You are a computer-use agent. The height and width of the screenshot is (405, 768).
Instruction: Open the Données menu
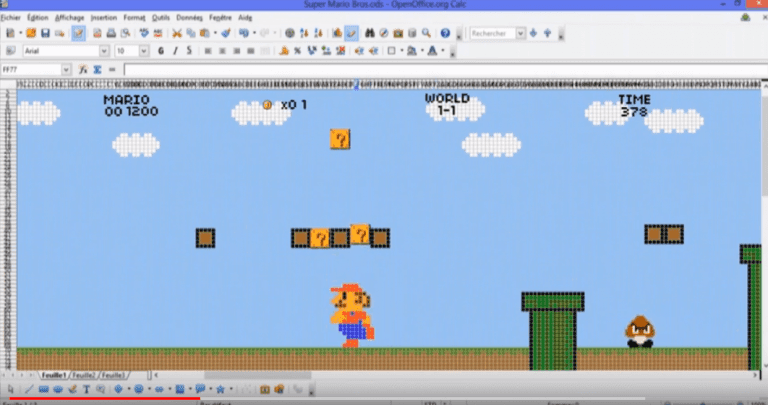point(189,18)
